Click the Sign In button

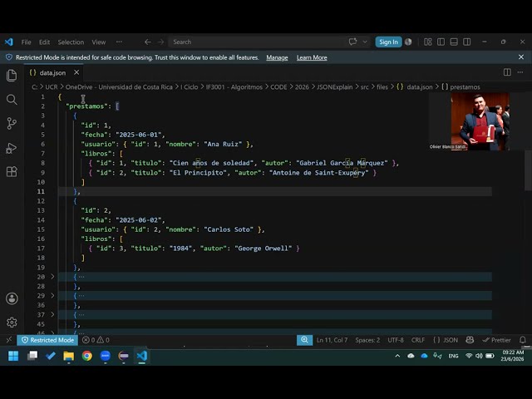(x=388, y=42)
